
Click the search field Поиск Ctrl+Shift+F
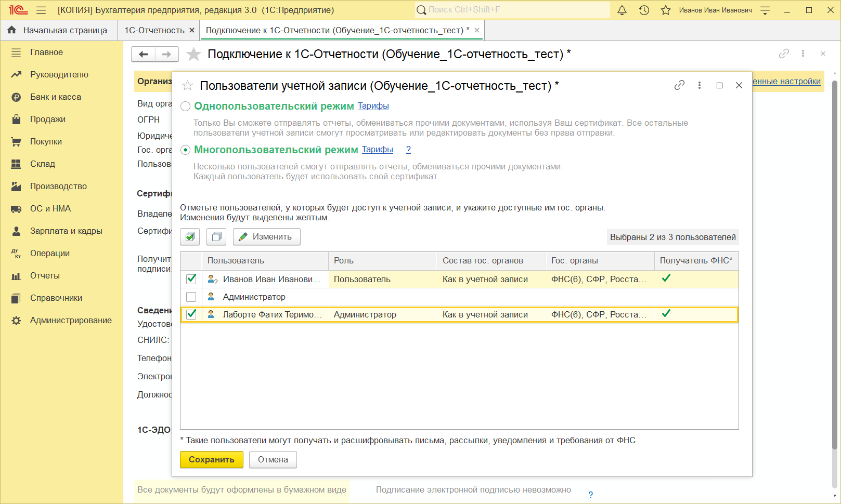[512, 10]
